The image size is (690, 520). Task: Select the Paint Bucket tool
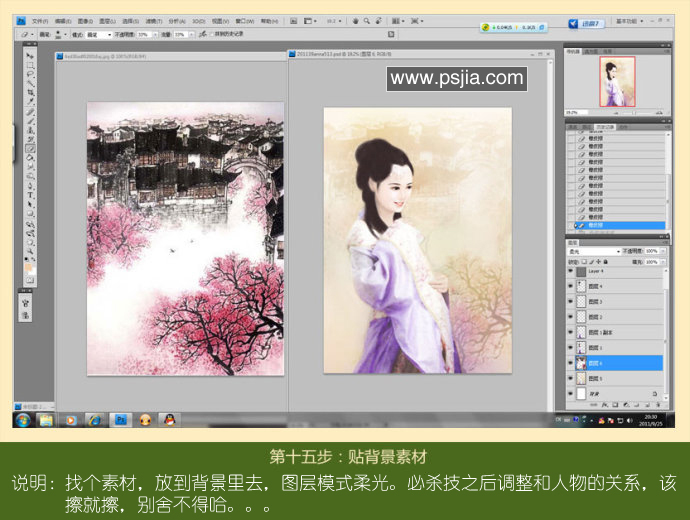tap(30, 158)
